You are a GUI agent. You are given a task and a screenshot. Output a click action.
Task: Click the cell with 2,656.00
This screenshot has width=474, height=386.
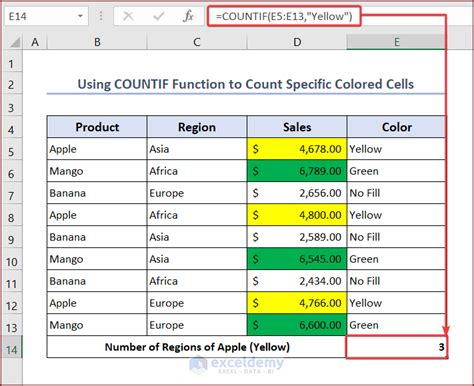click(x=297, y=193)
